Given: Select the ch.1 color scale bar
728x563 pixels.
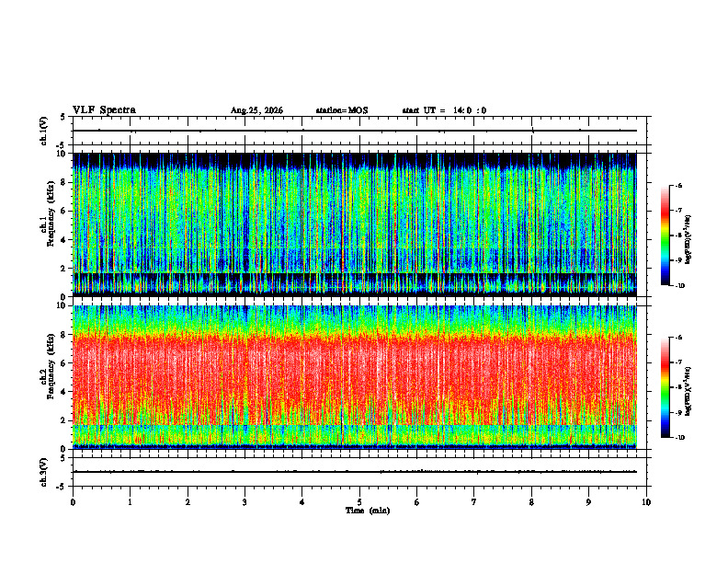Looking at the screenshot, I should click(x=665, y=236).
